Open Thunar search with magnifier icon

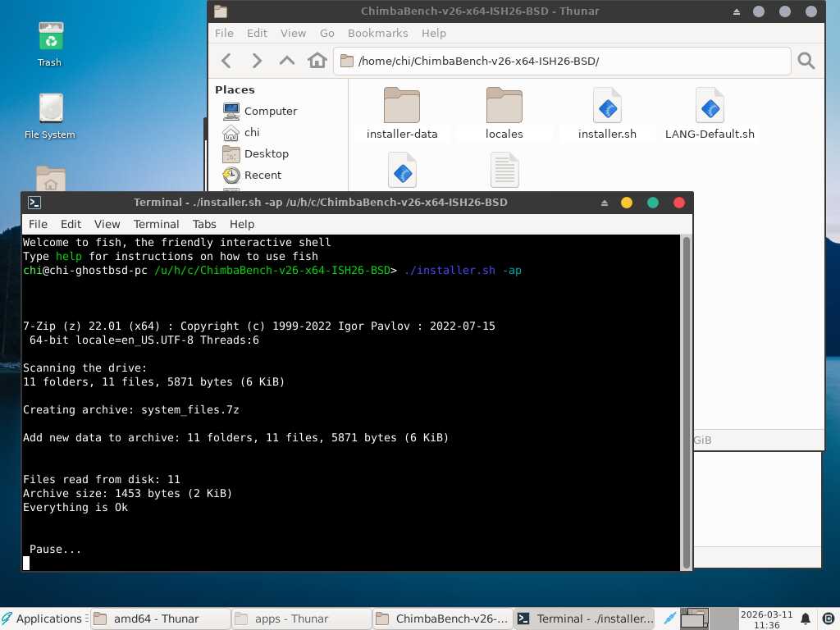click(806, 61)
